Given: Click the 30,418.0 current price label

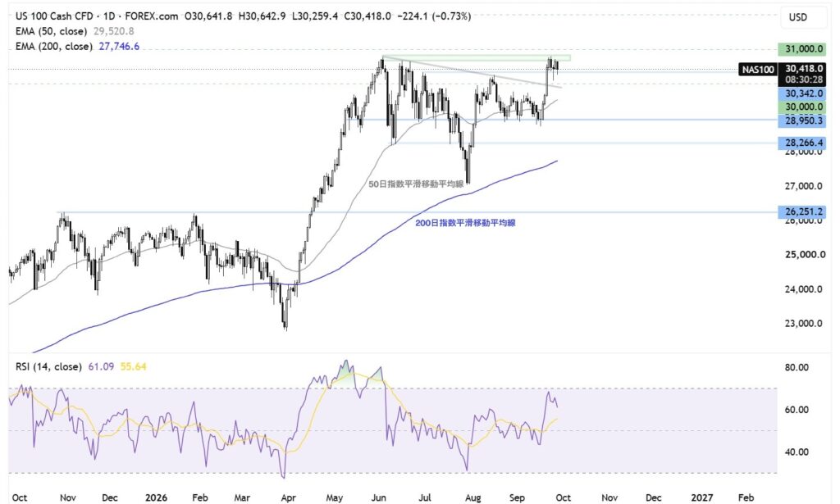Looking at the screenshot, I should point(802,69).
